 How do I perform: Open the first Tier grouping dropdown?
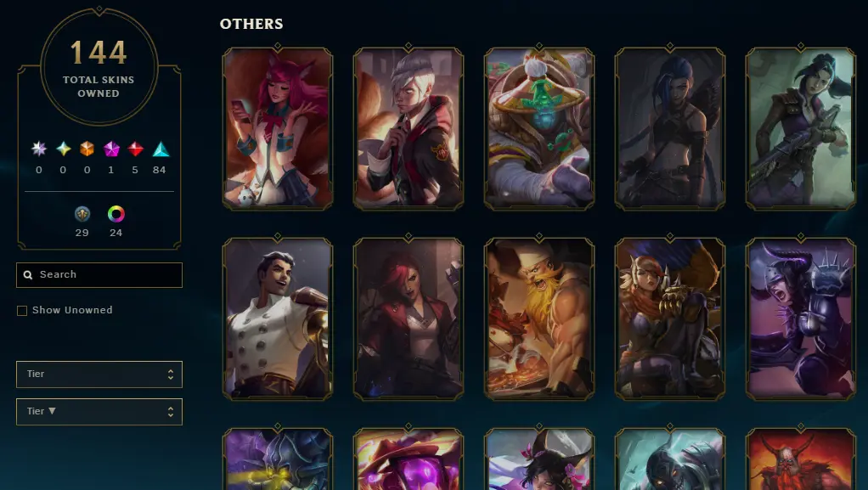[99, 375]
